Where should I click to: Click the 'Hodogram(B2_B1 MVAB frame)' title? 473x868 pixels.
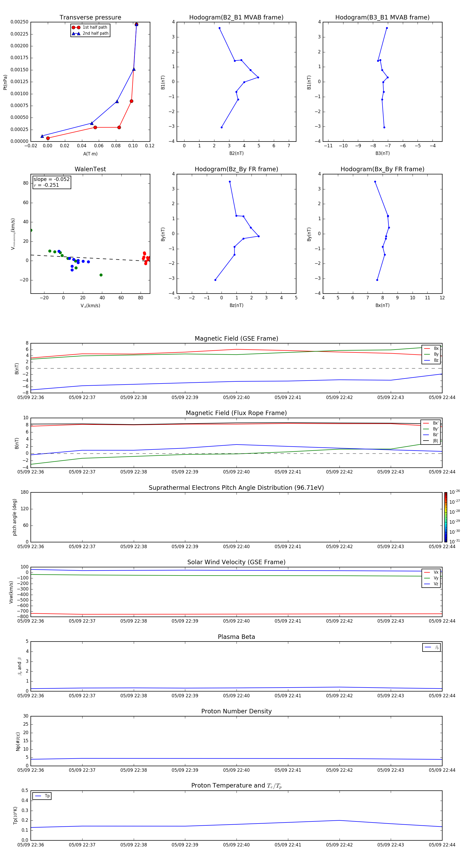(x=236, y=17)
